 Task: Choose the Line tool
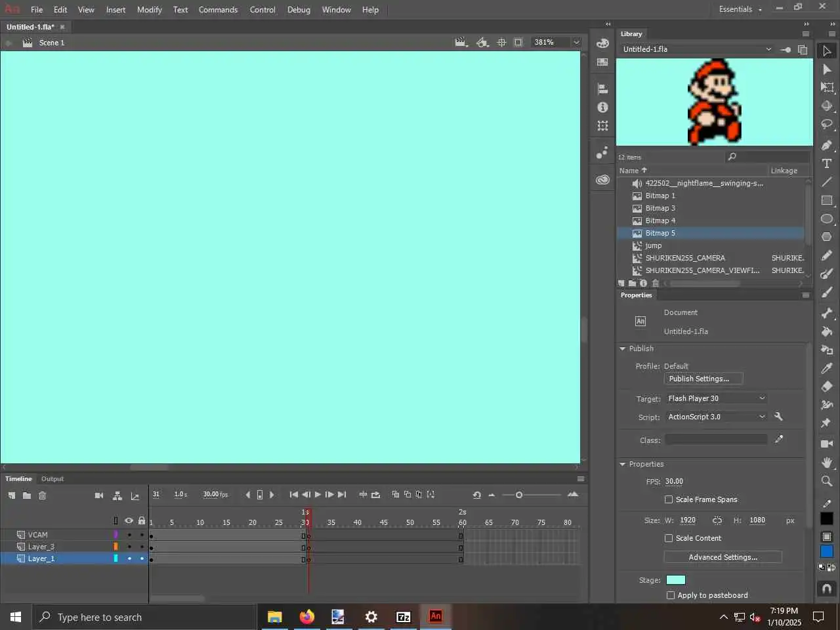pyautogui.click(x=827, y=182)
